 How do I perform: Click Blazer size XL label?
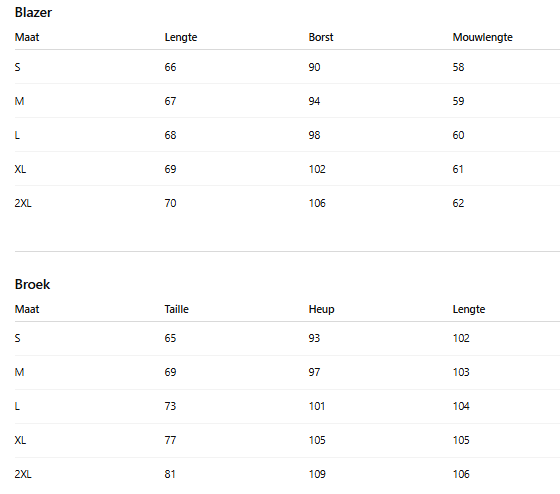click(20, 169)
